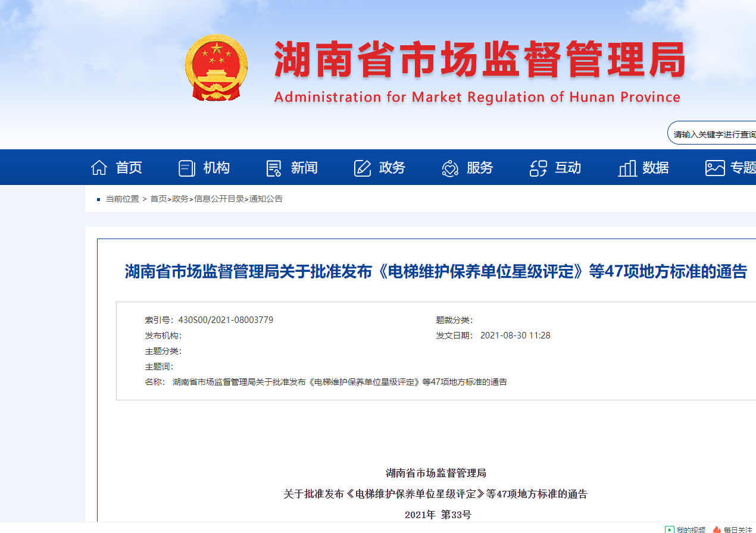Open 信息公开目录 breadcrumb link
The height and width of the screenshot is (533, 756).
[x=219, y=199]
